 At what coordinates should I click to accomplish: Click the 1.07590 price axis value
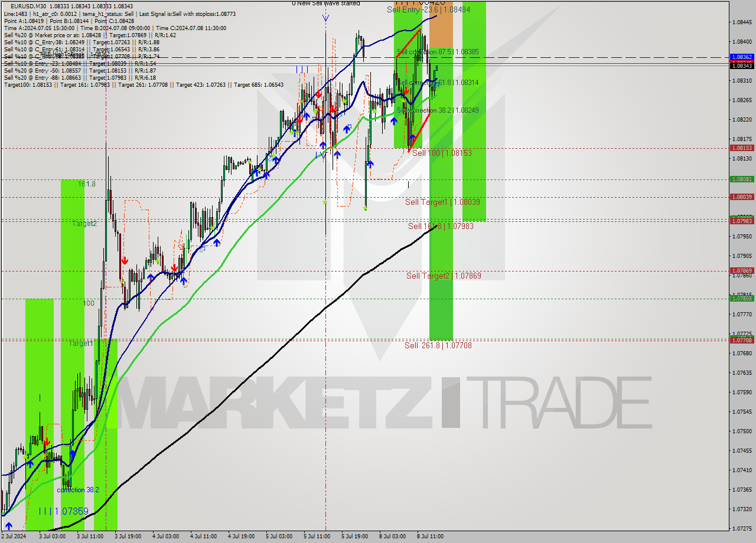pos(741,392)
